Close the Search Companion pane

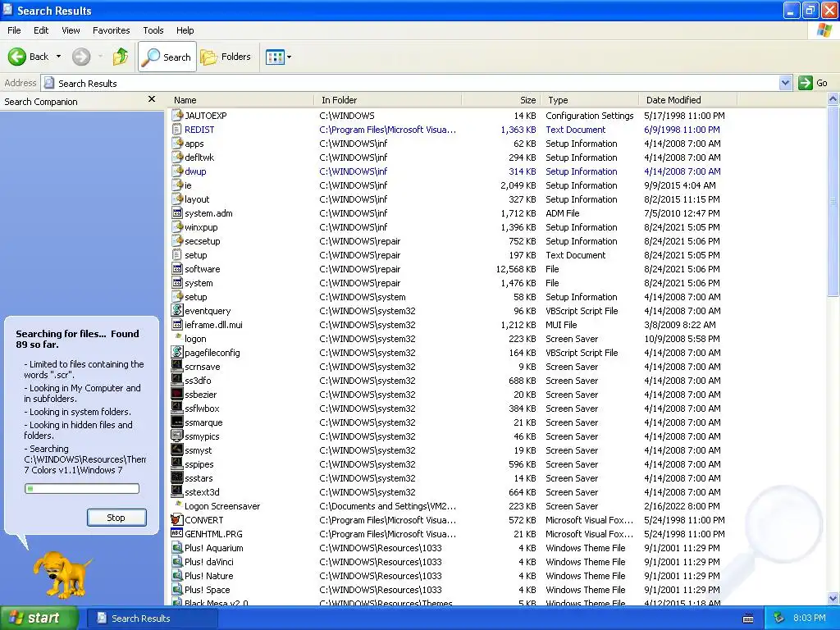click(x=152, y=99)
